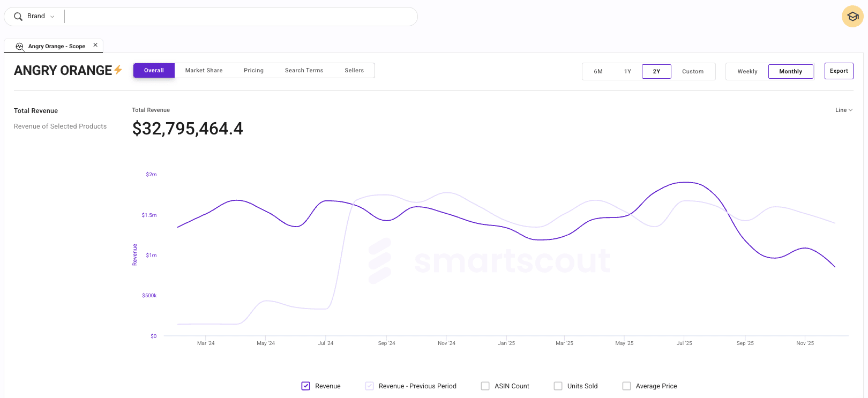Viewport: 868px width, 398px height.
Task: Open the graduation cap help icon
Action: (852, 17)
